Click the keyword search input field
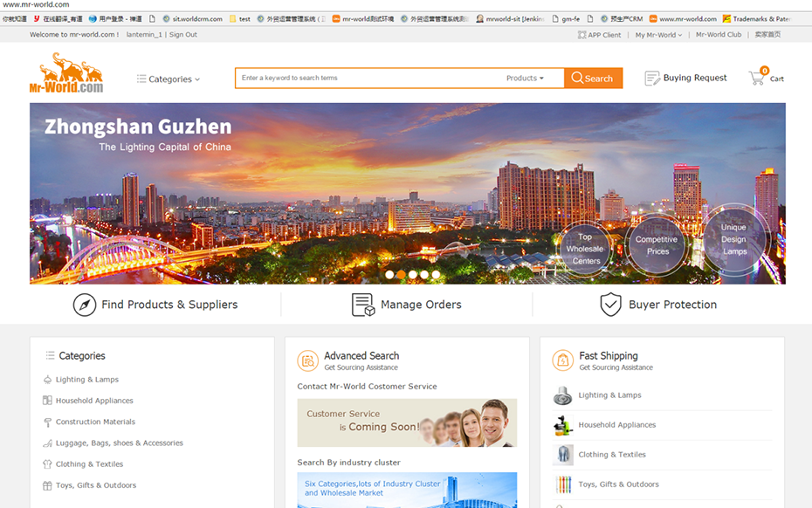812x508 pixels. (x=367, y=78)
